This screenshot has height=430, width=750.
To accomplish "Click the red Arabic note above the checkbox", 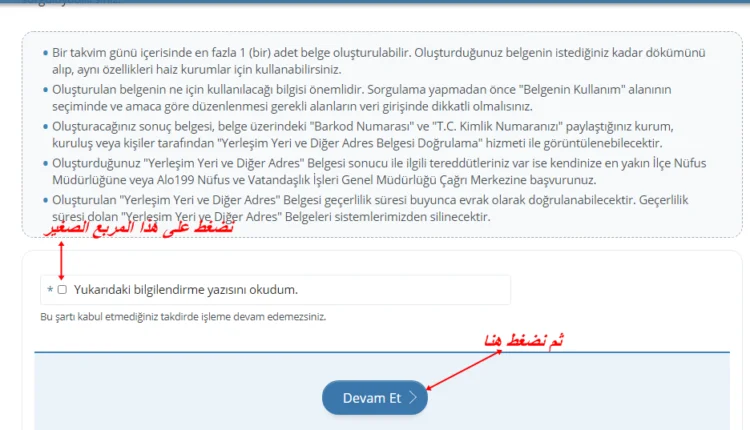I will 139,228.
